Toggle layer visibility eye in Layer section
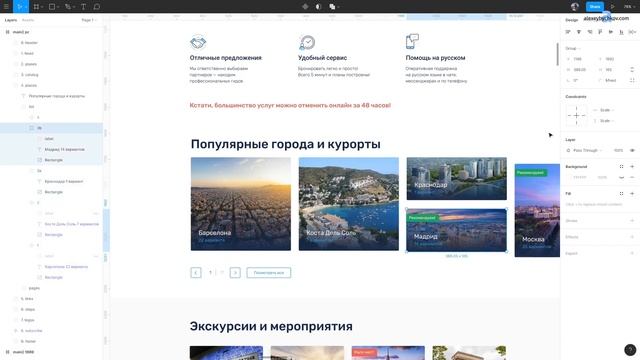 point(632,150)
